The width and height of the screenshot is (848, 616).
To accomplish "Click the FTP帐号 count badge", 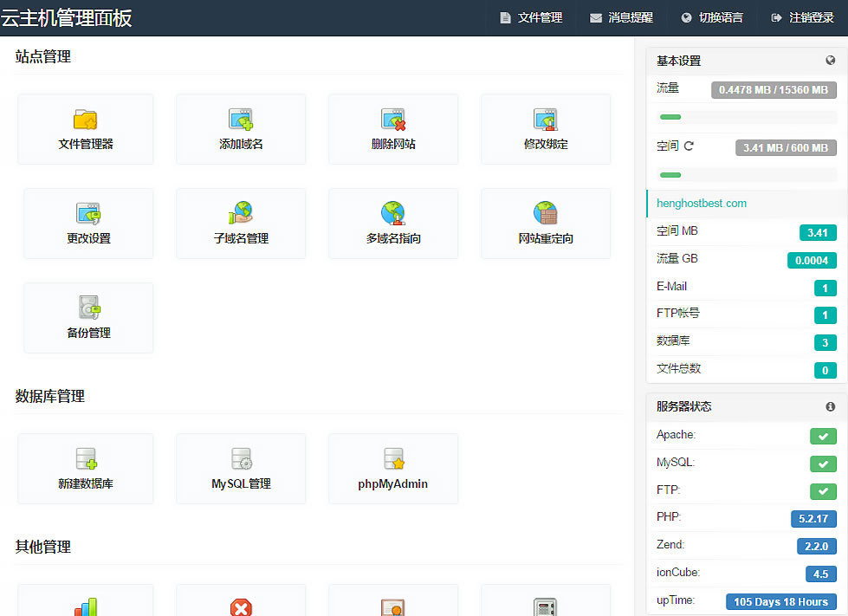I will [x=825, y=314].
